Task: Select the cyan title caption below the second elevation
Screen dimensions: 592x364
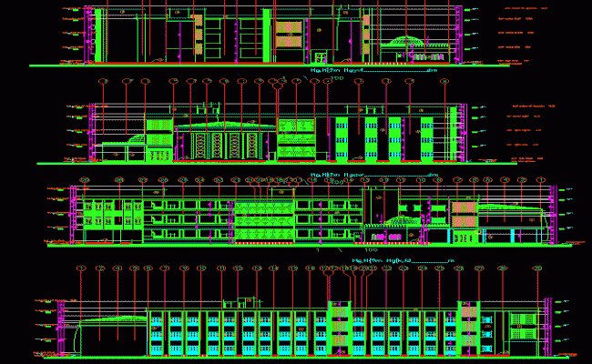Action: [x=374, y=175]
